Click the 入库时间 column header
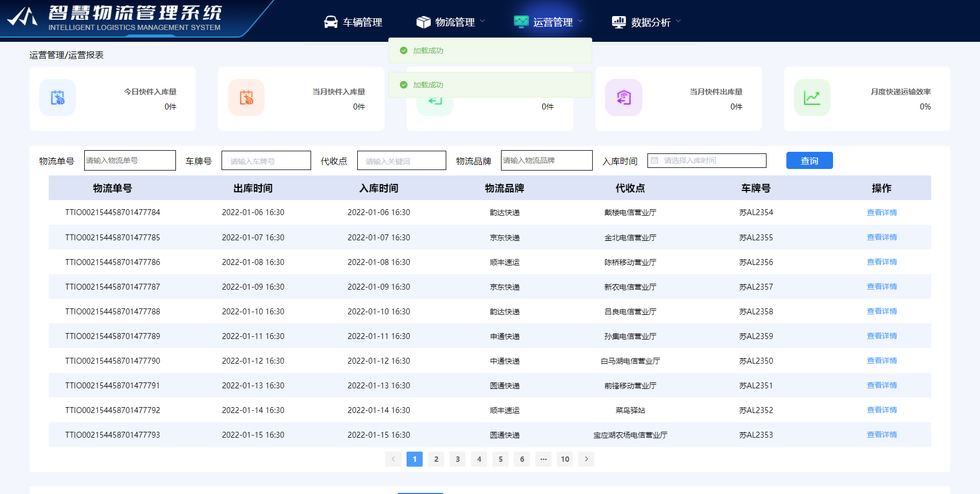The width and height of the screenshot is (980, 494). pos(379,188)
